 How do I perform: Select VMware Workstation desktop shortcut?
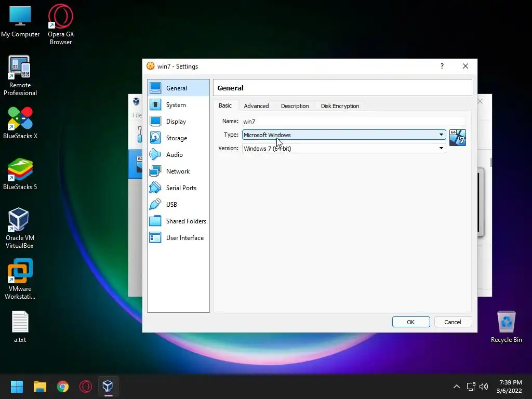pos(20,279)
